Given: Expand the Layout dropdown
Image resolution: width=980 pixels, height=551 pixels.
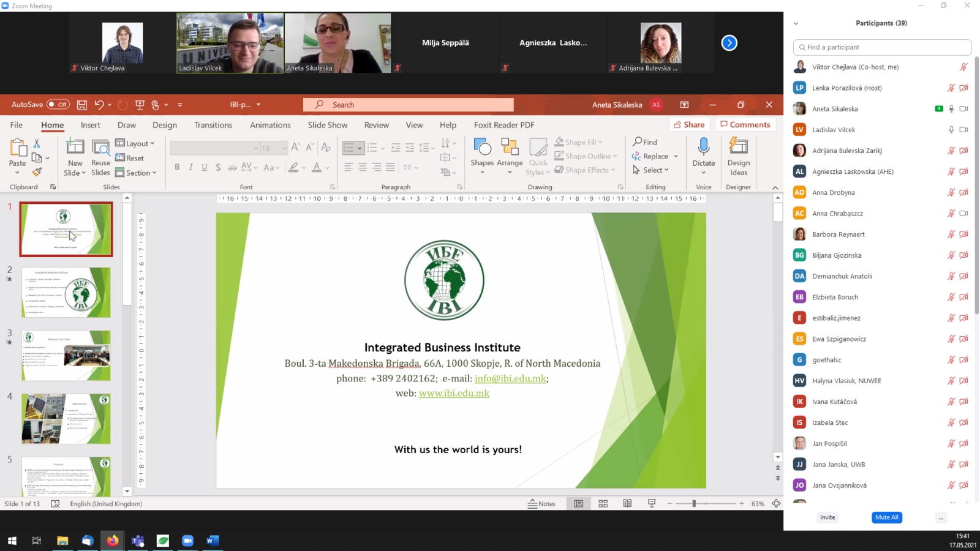Looking at the screenshot, I should coord(135,143).
